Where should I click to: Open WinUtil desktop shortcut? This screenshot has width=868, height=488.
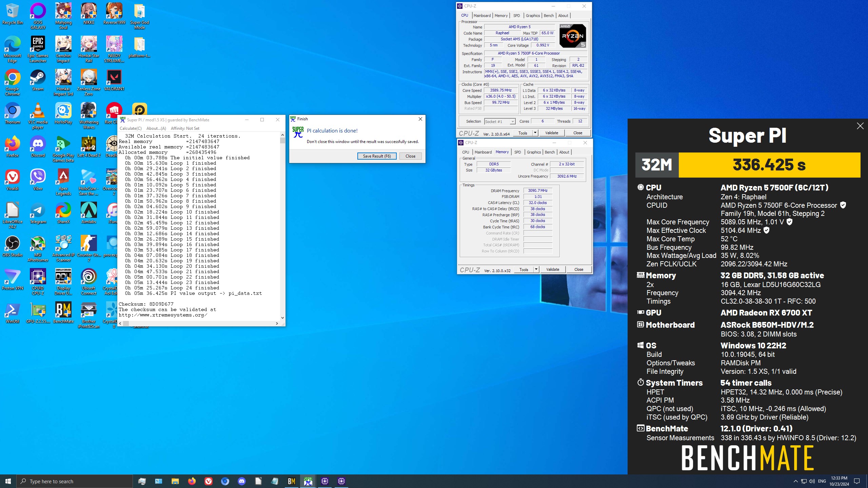(x=12, y=313)
